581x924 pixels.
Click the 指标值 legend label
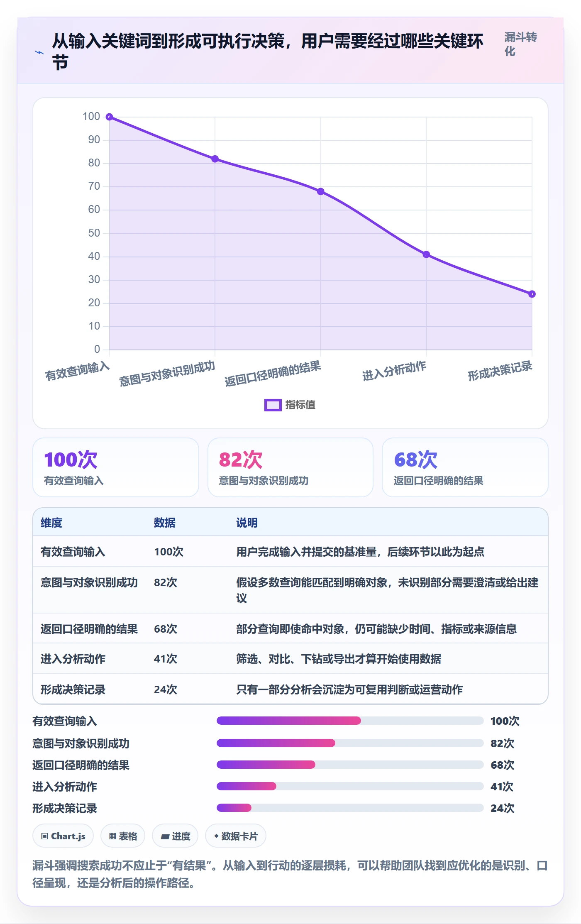tap(300, 405)
